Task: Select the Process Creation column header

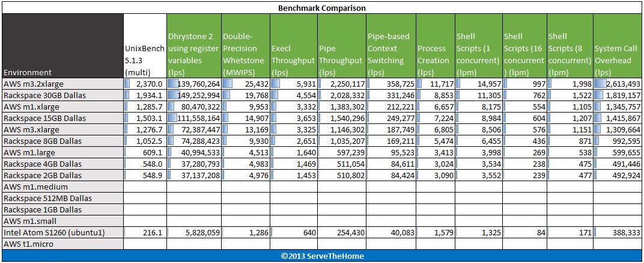Action: 433,54
